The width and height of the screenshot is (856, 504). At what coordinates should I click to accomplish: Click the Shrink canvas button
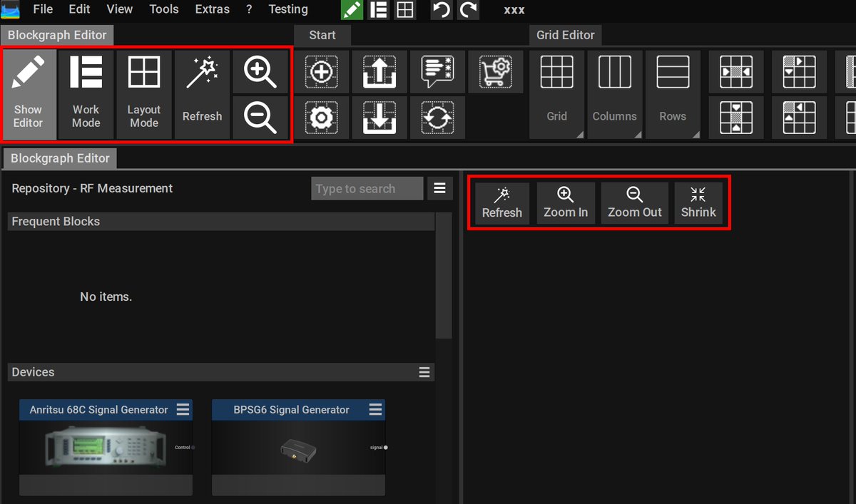tap(698, 204)
